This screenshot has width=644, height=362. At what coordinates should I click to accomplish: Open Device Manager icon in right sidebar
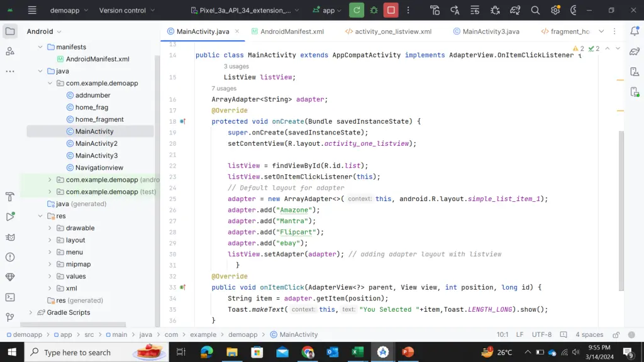tap(635, 72)
